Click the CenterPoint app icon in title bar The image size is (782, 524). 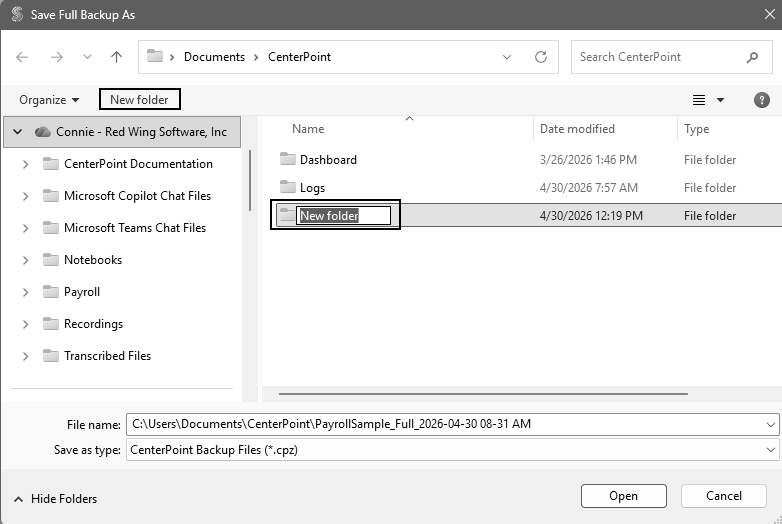[x=17, y=14]
